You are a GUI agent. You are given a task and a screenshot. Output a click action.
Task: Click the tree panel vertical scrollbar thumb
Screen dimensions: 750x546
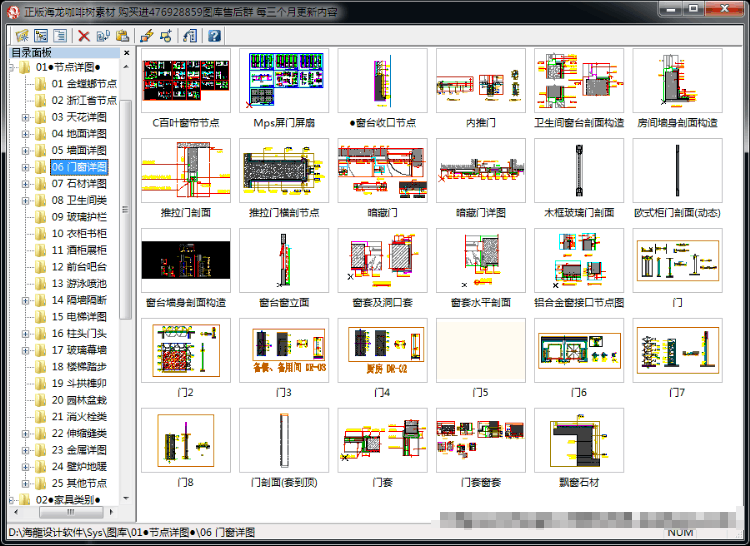tap(126, 209)
